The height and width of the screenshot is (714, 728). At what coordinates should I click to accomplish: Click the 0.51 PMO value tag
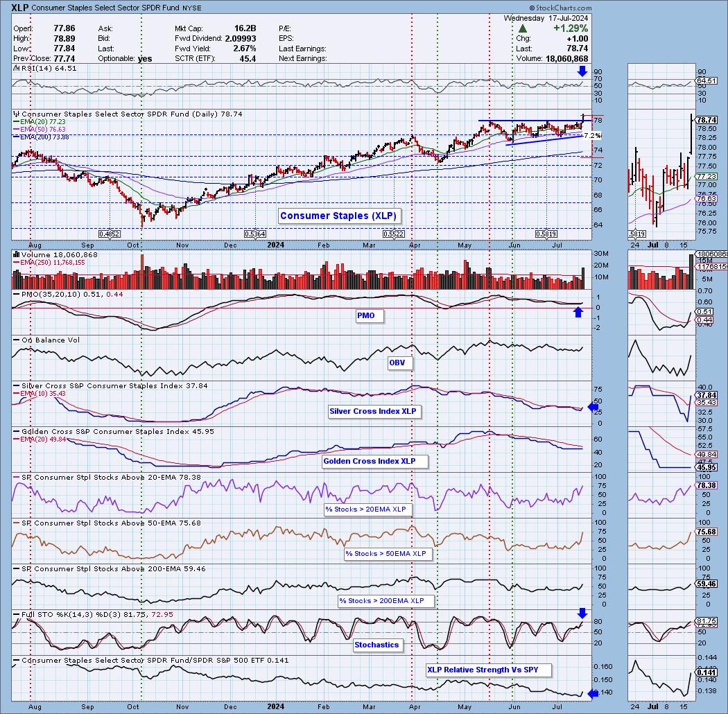pos(704,312)
